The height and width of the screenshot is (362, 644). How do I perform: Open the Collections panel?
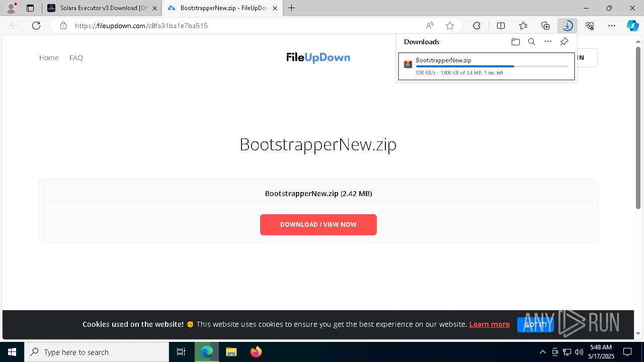545,26
